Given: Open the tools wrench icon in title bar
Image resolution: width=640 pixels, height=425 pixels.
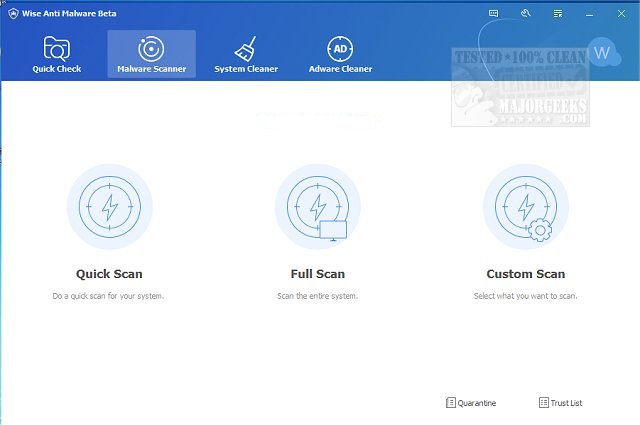Looking at the screenshot, I should click(x=526, y=13).
